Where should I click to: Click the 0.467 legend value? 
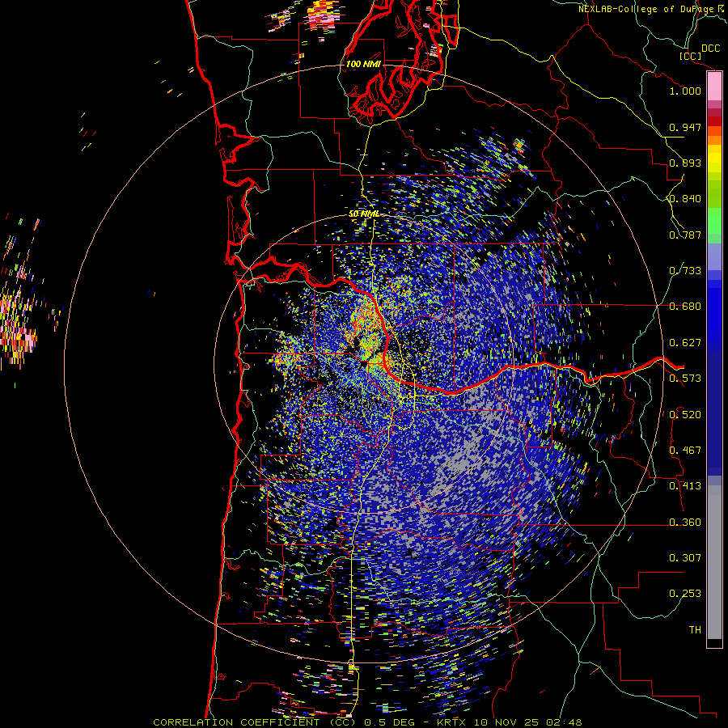[x=685, y=451]
